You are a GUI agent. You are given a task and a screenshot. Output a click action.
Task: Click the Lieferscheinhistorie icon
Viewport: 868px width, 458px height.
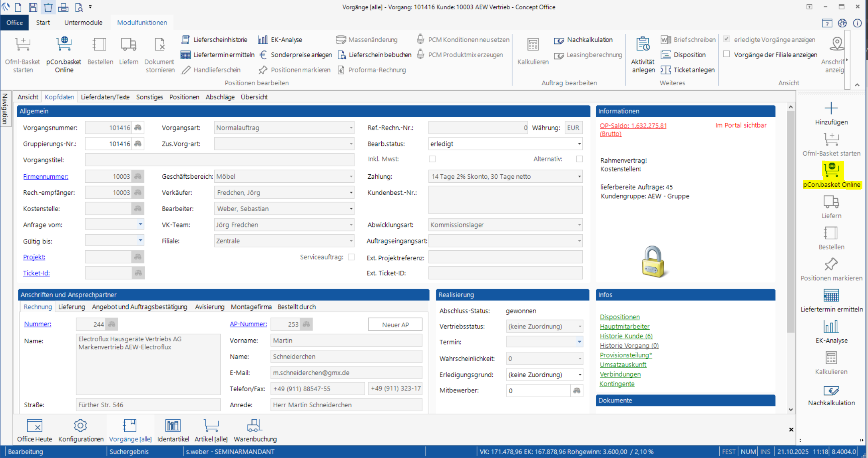(x=185, y=39)
